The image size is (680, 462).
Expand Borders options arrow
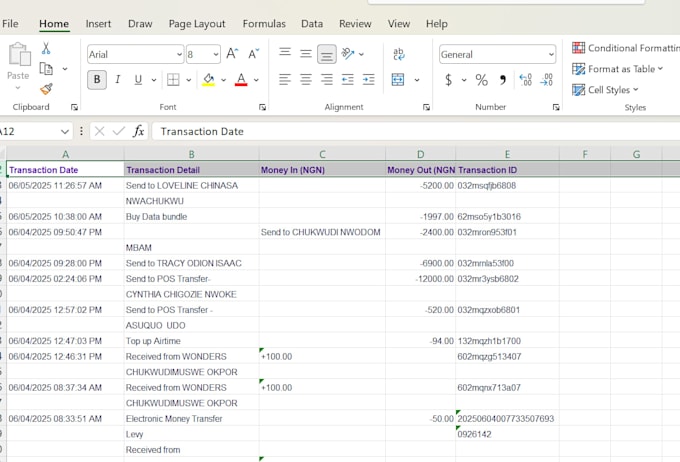tap(189, 80)
